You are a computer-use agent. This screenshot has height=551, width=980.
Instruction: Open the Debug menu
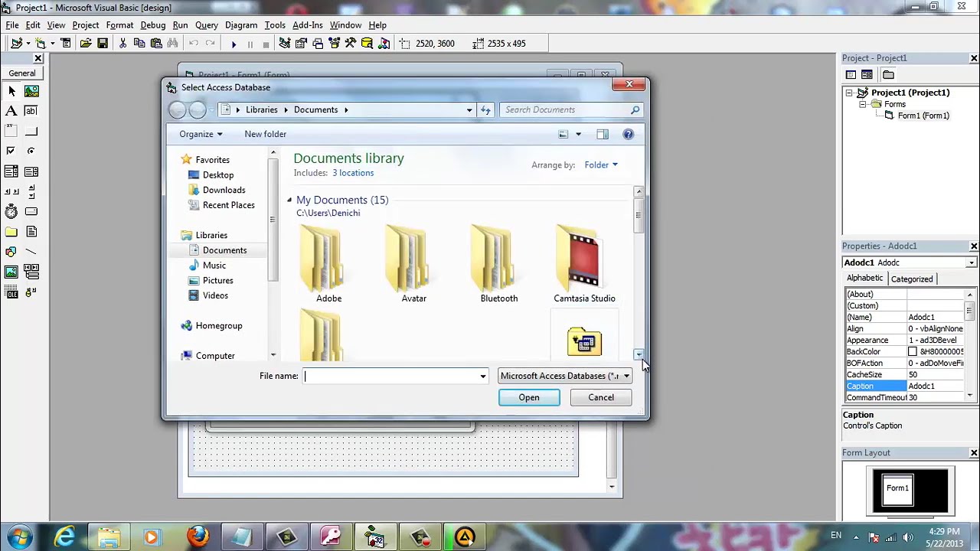pyautogui.click(x=153, y=24)
